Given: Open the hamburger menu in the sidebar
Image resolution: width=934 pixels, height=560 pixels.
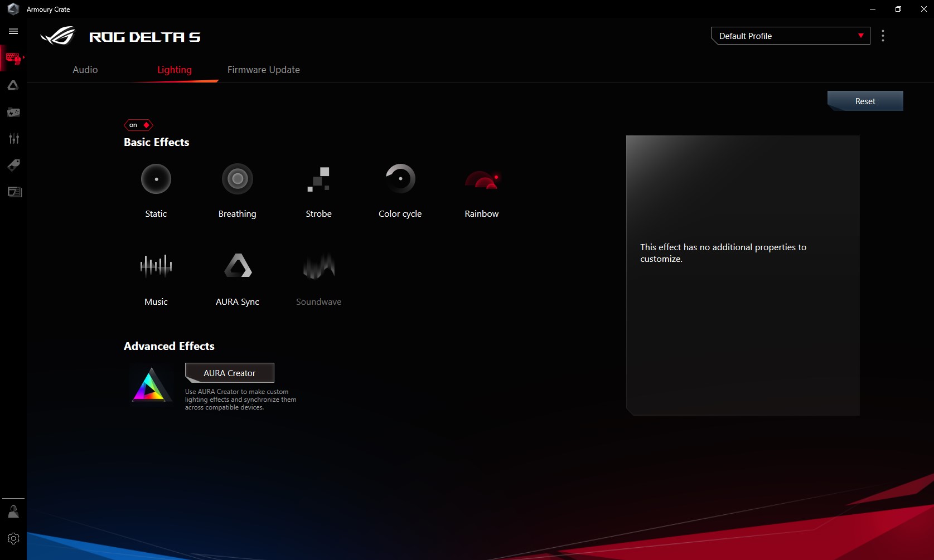Looking at the screenshot, I should pos(13,31).
